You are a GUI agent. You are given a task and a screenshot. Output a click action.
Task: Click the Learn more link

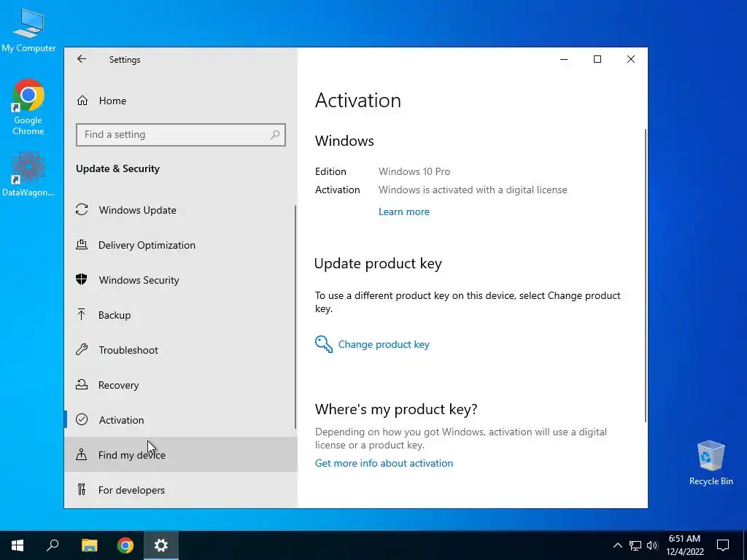(404, 211)
